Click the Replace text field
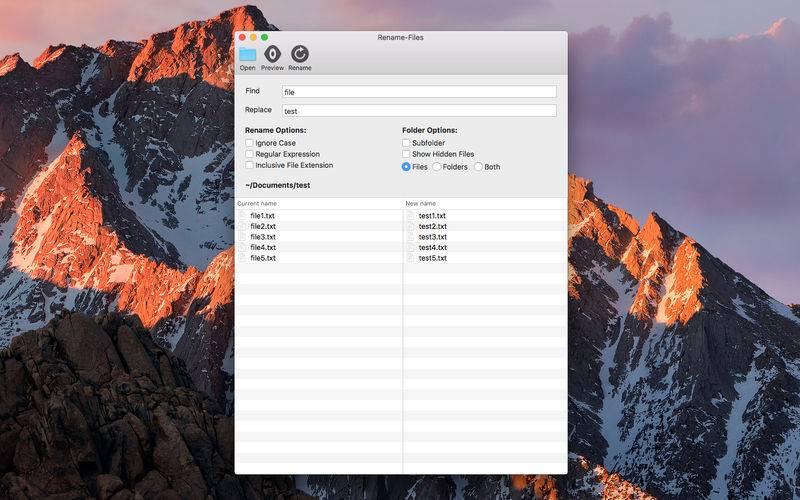Viewport: 800px width, 500px height. tap(419, 111)
